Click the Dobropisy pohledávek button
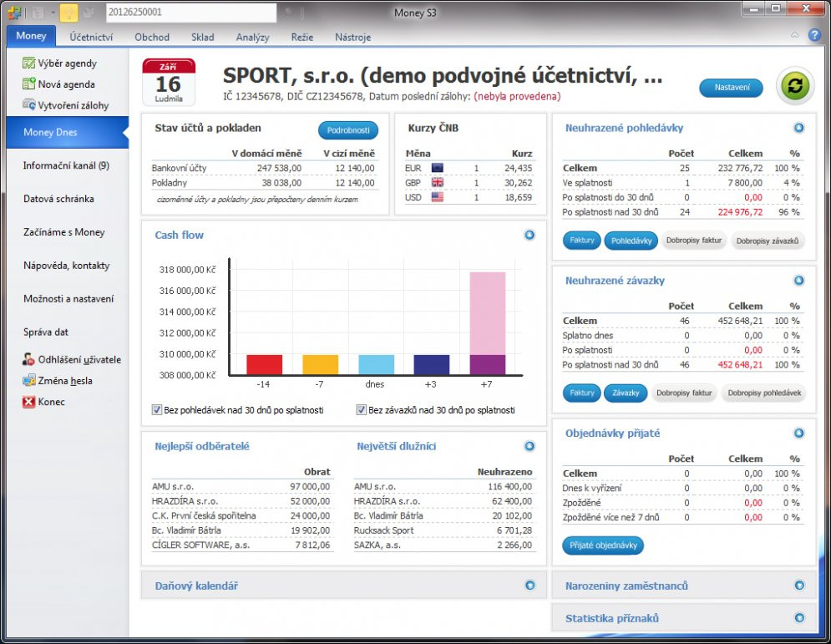 click(x=764, y=393)
